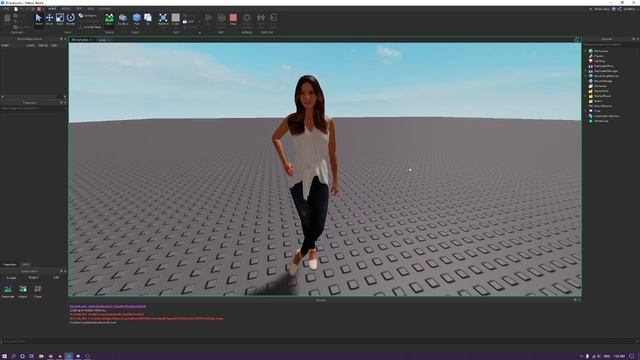Screen dimensions: 640x360
Task: Activate the Move tool
Action: pyautogui.click(x=49, y=19)
